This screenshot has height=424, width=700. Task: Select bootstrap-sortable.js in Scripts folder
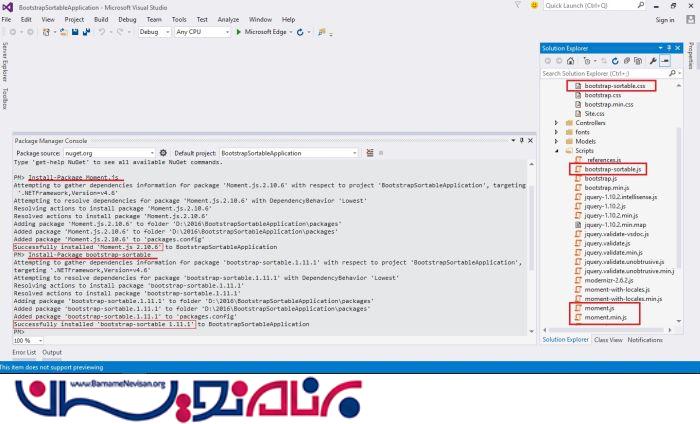pyautogui.click(x=612, y=169)
